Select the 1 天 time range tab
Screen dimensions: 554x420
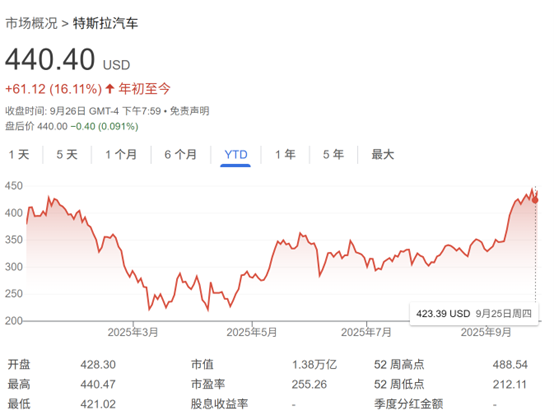point(19,154)
